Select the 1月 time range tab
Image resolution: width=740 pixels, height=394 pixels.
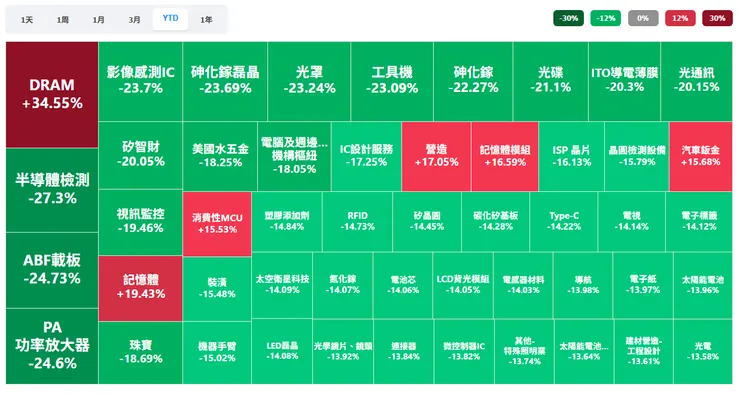99,20
